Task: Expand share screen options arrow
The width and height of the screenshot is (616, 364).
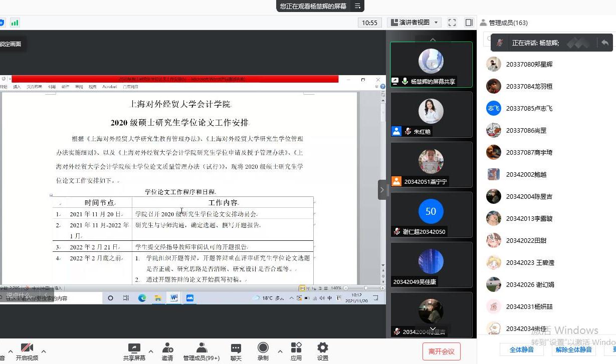Action: point(151,351)
